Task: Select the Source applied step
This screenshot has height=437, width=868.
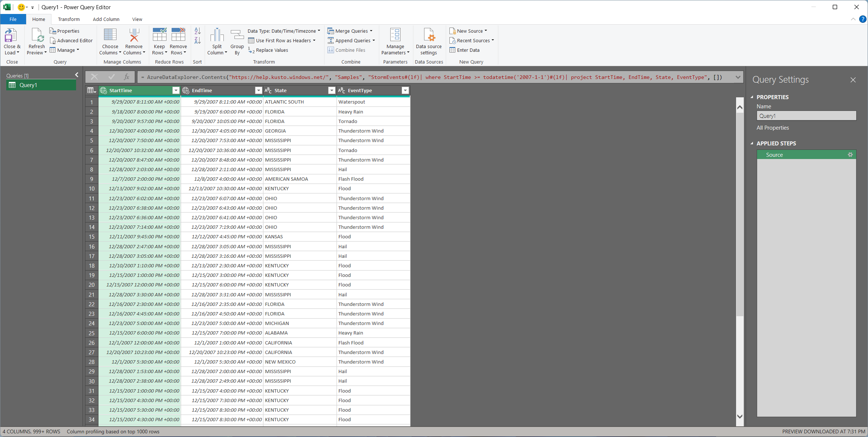Action: point(806,155)
